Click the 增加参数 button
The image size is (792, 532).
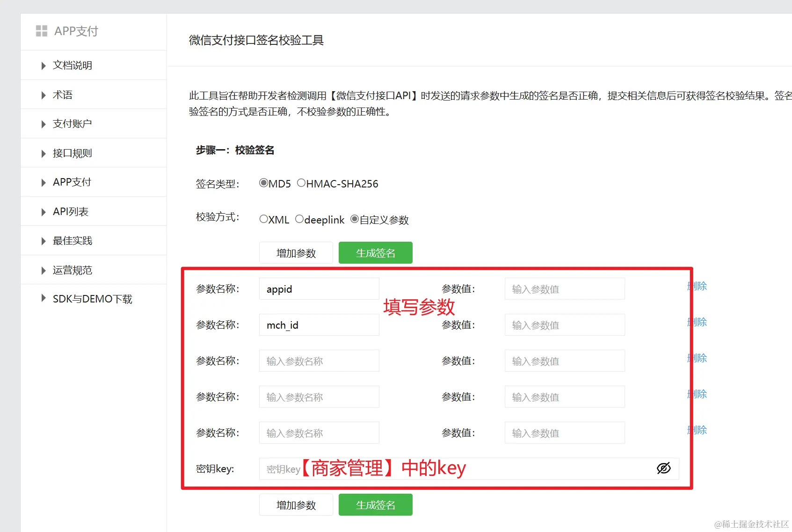coord(296,252)
